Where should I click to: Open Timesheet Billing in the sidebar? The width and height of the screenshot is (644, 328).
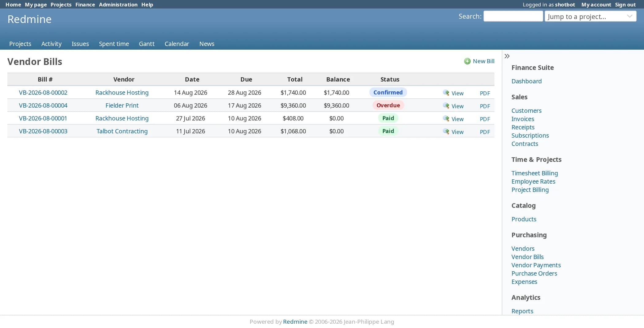[x=535, y=173]
